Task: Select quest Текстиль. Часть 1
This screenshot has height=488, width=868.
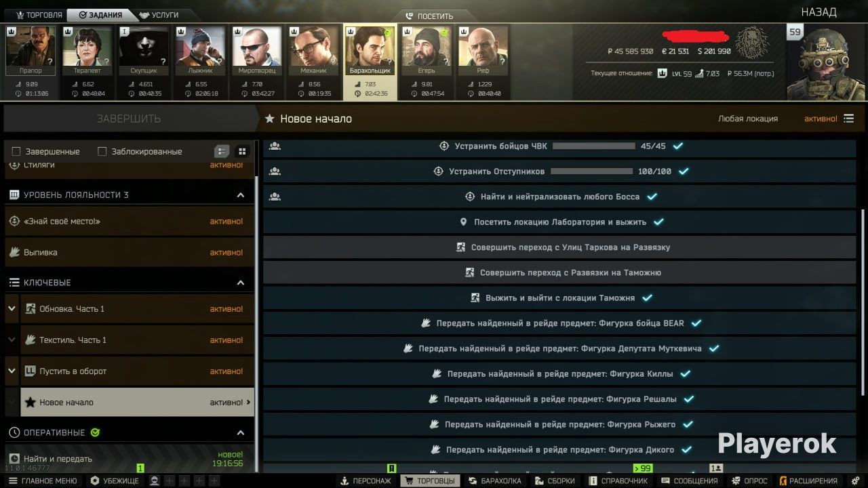Action: click(138, 340)
